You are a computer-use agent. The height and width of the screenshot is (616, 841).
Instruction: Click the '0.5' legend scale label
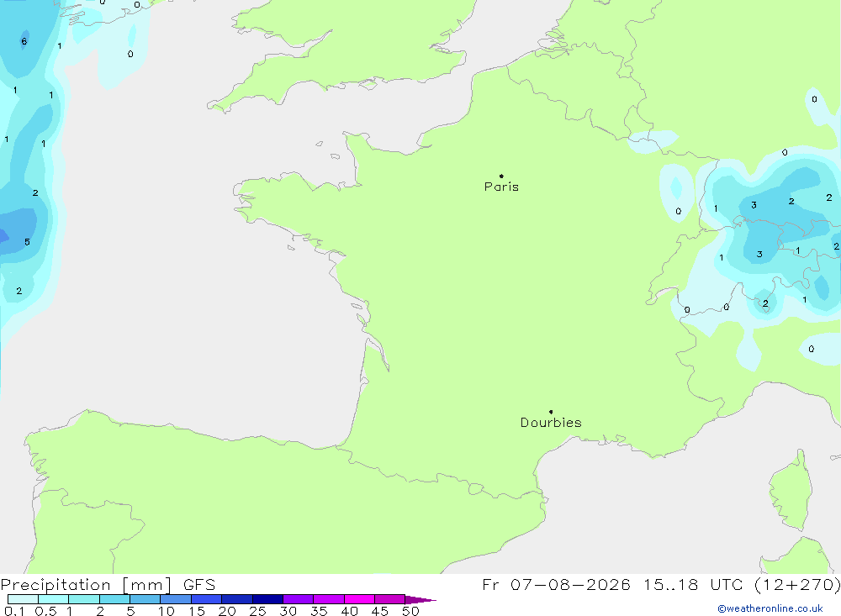45,611
